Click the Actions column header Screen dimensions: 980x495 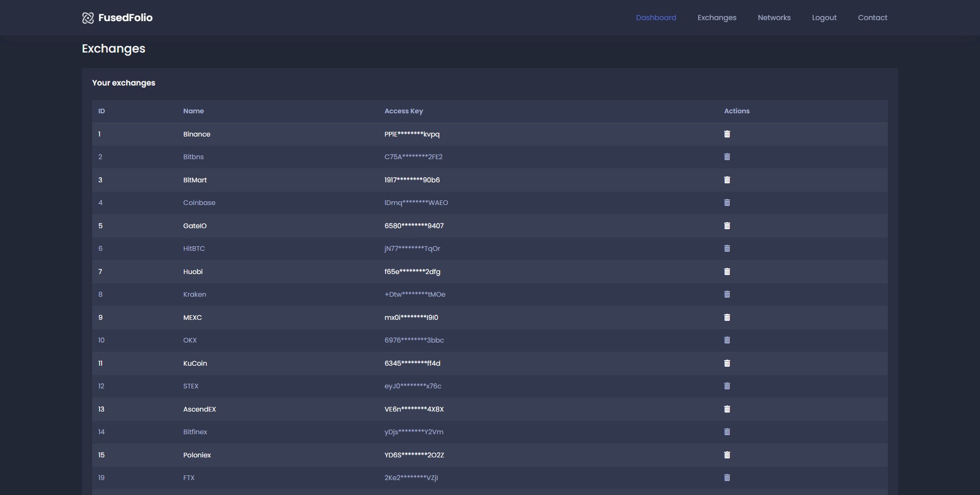click(737, 111)
